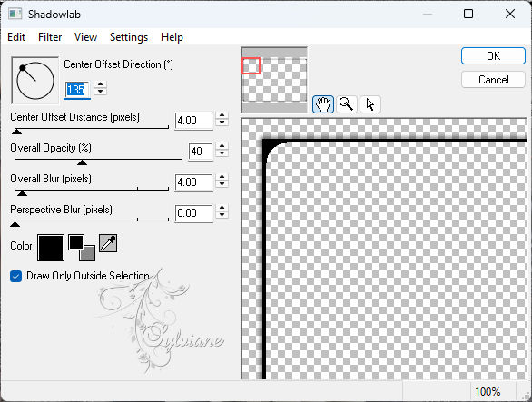
Task: Confirm with the OK button
Action: click(493, 56)
